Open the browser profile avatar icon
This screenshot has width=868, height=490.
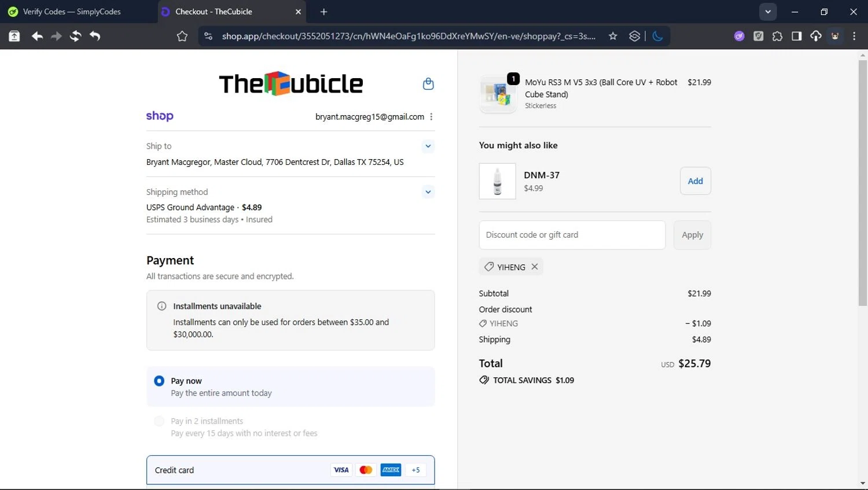click(x=835, y=36)
